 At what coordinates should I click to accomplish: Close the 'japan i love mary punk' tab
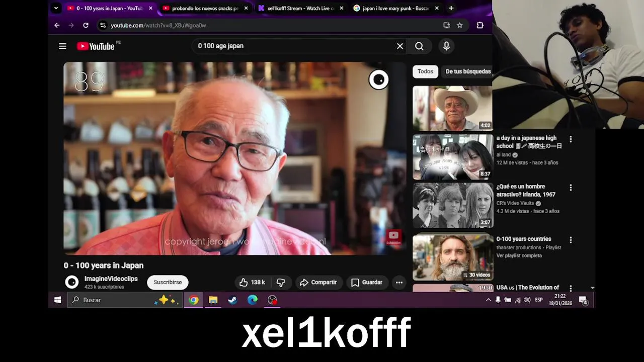(x=437, y=8)
